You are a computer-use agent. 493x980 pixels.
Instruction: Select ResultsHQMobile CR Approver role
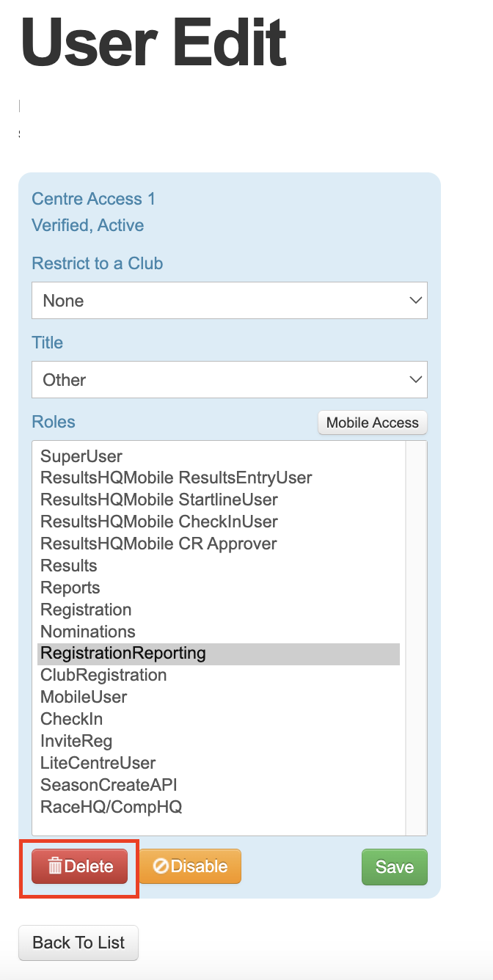click(219, 544)
